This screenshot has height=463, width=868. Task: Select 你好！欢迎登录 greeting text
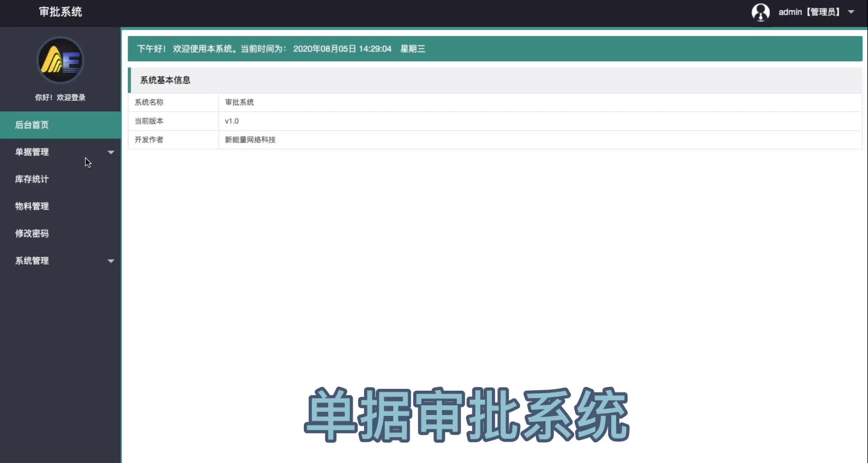[x=60, y=97]
